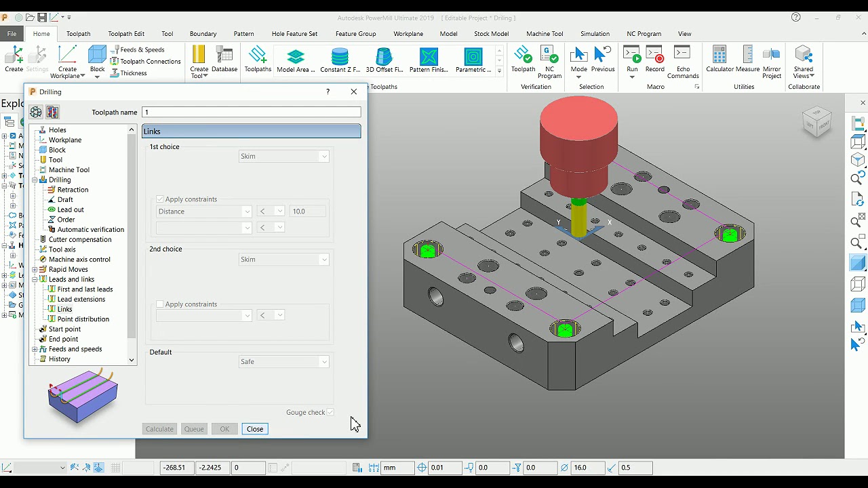Select Retraction in the strategy tree
This screenshot has width=868, height=488.
pos(73,190)
